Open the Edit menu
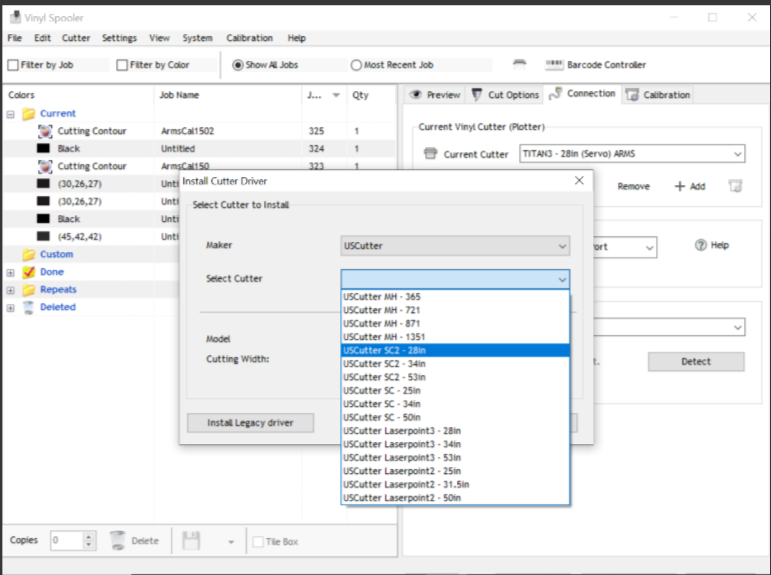The height and width of the screenshot is (575, 771). click(x=42, y=38)
